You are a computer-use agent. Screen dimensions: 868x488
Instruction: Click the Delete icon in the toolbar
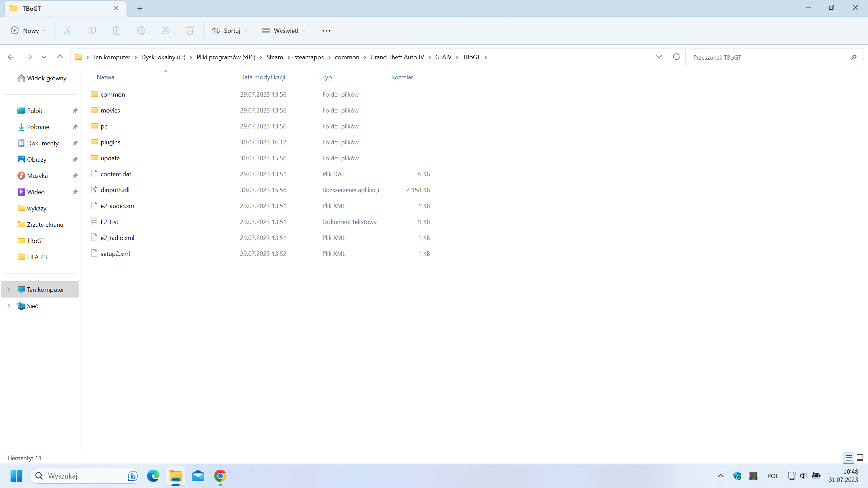point(190,30)
